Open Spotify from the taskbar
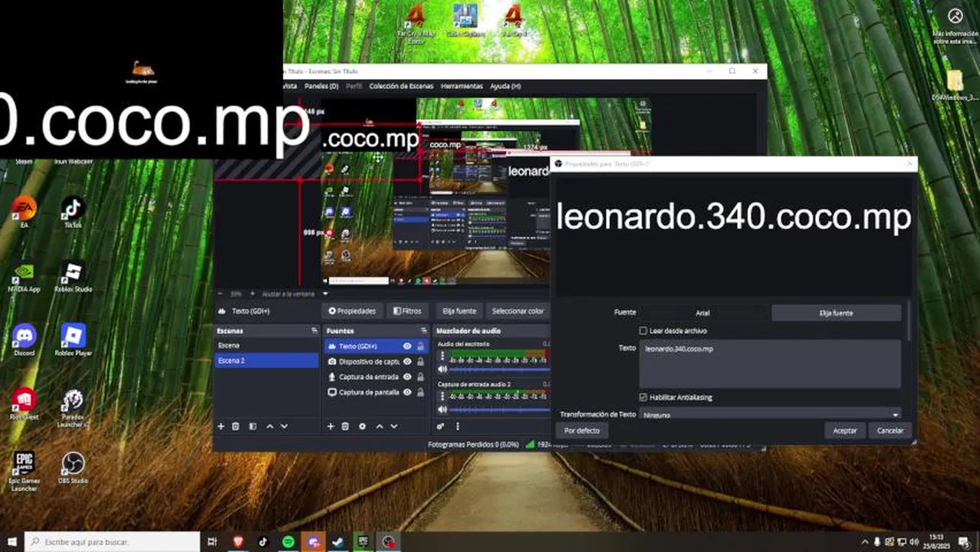 (288, 542)
